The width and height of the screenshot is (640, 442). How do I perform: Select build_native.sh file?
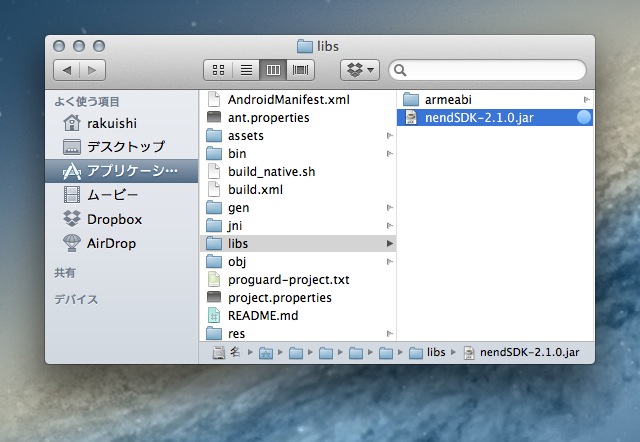298,171
